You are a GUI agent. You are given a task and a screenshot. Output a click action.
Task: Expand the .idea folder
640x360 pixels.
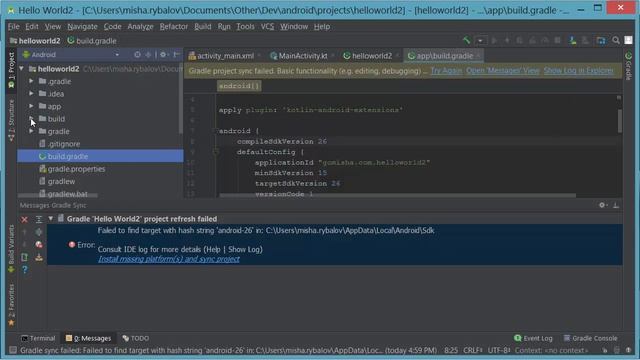31,93
